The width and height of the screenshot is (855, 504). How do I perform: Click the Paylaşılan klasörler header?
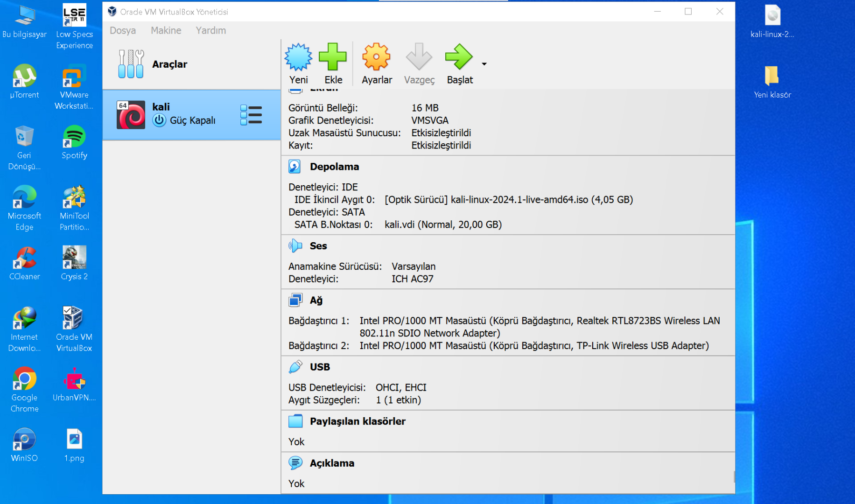click(x=357, y=421)
